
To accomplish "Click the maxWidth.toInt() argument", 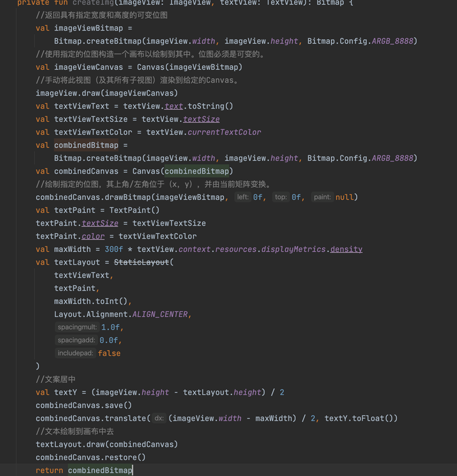I will point(91,301).
